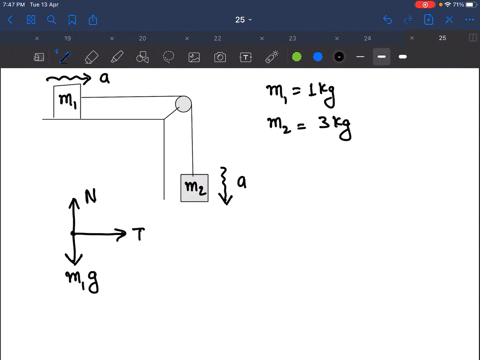Switch to tab 24
Image resolution: width=480 pixels, height=360 pixels.
(x=368, y=38)
